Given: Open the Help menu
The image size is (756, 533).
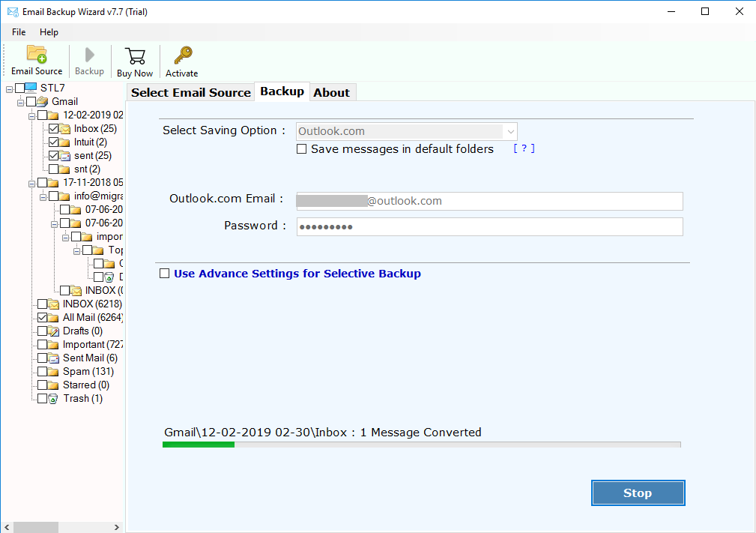Looking at the screenshot, I should point(49,31).
